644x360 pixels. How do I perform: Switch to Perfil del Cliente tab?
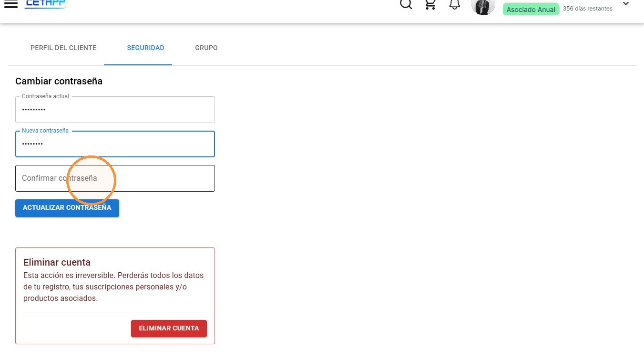tap(63, 48)
